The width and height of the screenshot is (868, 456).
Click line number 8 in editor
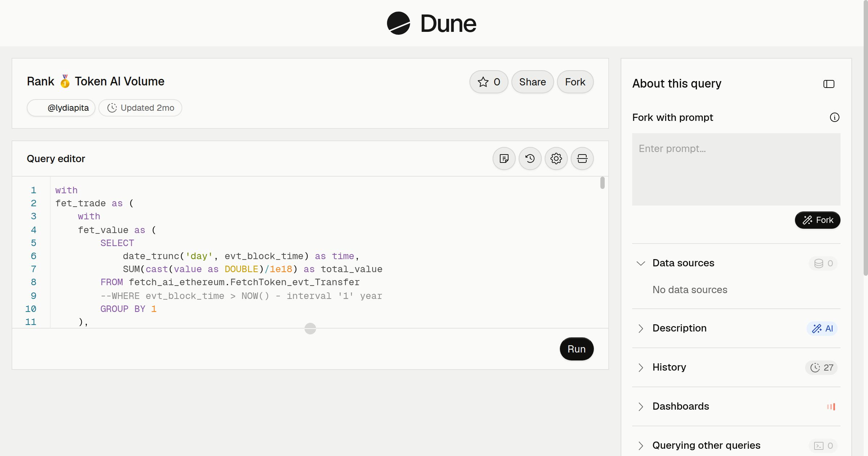coord(33,282)
